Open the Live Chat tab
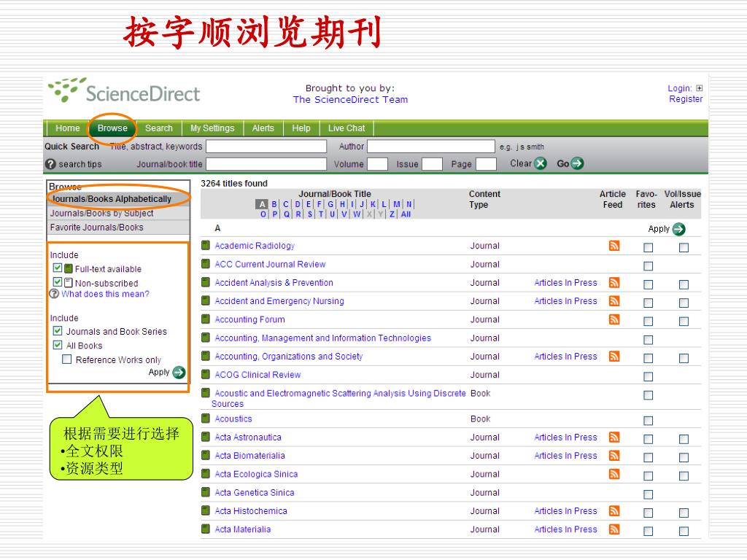Viewport: 747px width, 560px height. point(347,128)
